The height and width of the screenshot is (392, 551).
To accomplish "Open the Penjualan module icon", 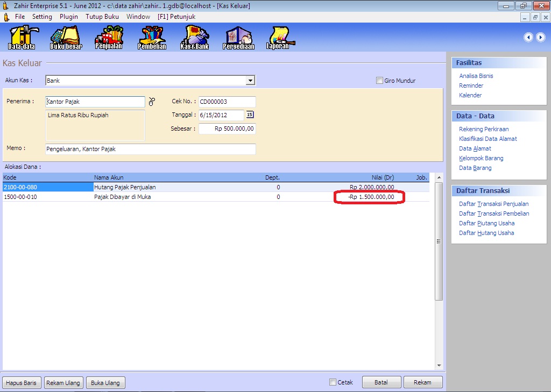I will [x=109, y=37].
